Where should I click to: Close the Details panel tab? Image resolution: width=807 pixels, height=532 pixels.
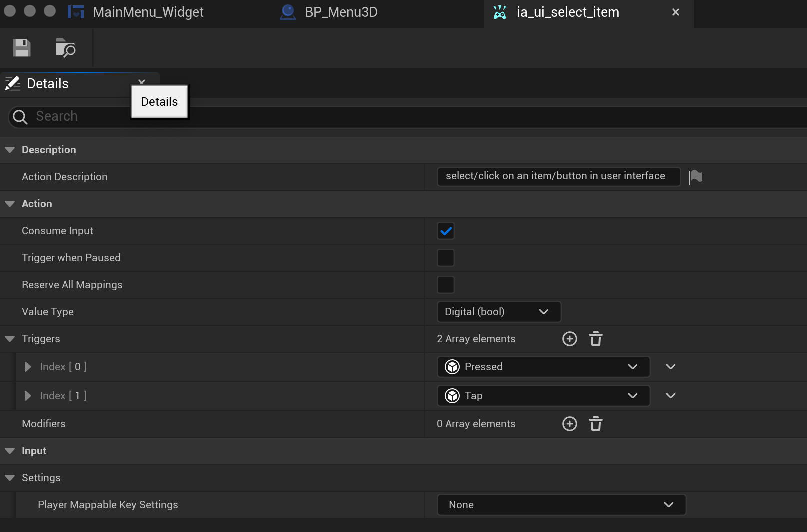(142, 81)
